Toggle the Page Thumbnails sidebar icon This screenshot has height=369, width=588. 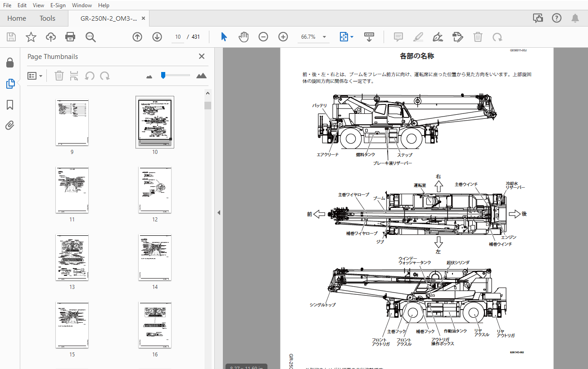pos(10,84)
